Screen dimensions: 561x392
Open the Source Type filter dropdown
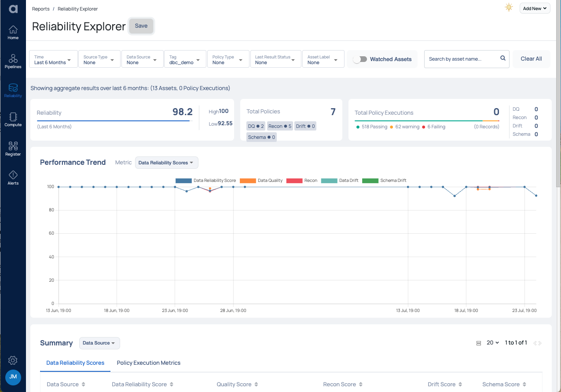[99, 59]
